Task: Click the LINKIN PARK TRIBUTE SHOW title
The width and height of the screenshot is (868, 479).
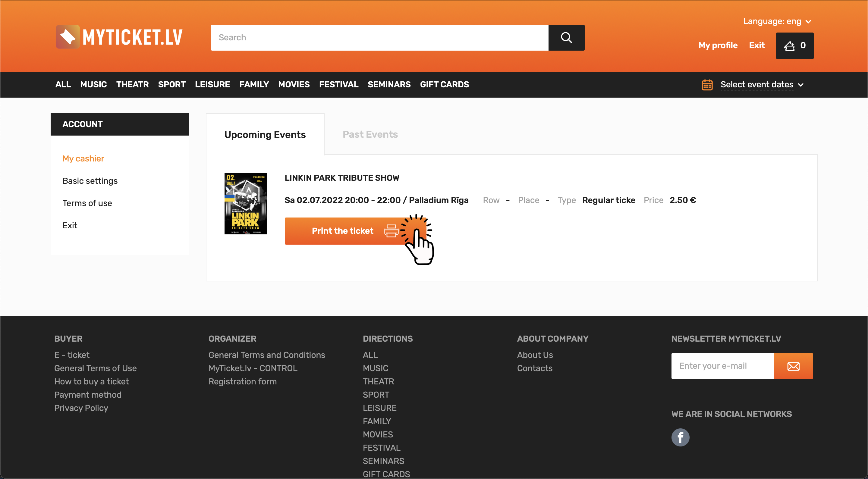Action: pyautogui.click(x=342, y=178)
